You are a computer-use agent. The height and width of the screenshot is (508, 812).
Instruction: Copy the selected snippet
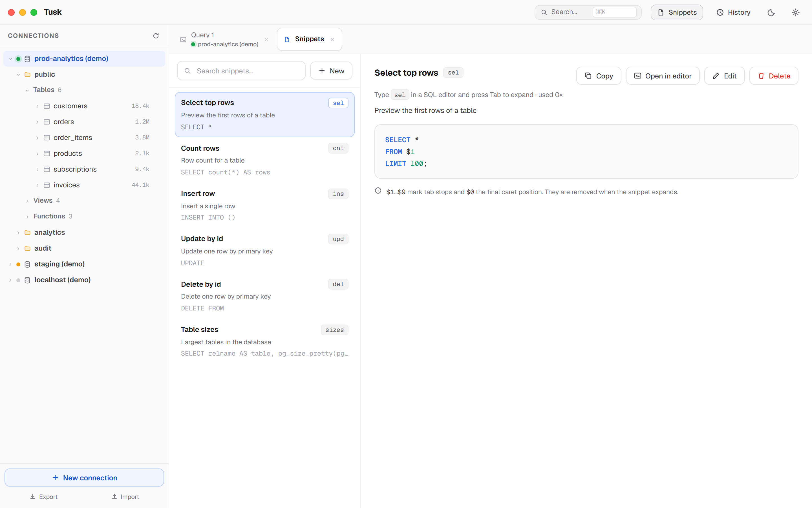pos(599,76)
